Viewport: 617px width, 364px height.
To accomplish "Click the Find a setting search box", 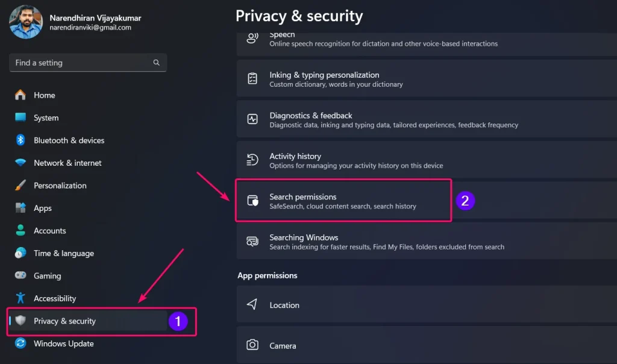I will point(88,63).
